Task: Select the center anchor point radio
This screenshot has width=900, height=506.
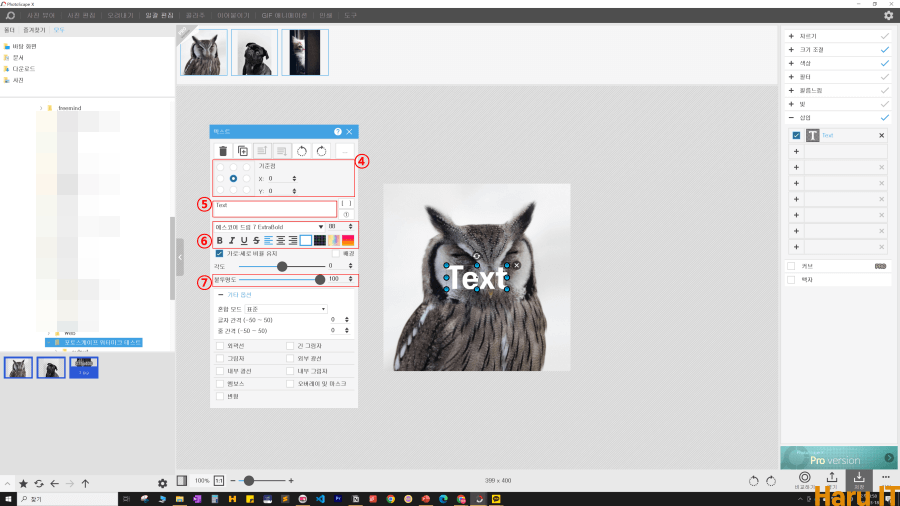Action: click(x=233, y=178)
